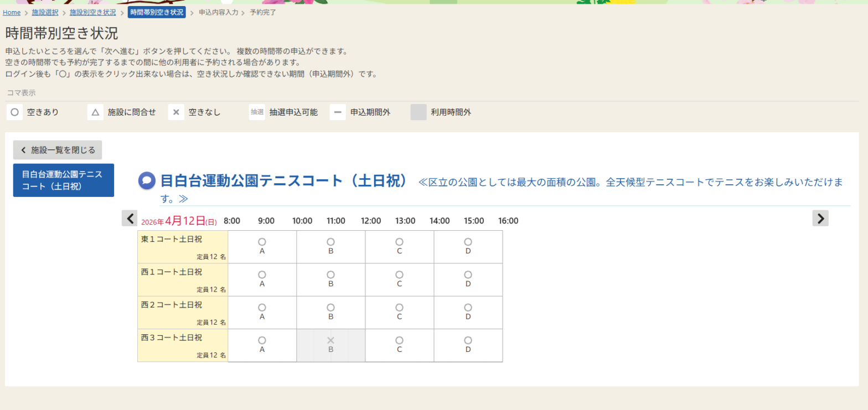
Task: Click unavailable slot B for 西３コート土日祝
Action: tap(330, 345)
